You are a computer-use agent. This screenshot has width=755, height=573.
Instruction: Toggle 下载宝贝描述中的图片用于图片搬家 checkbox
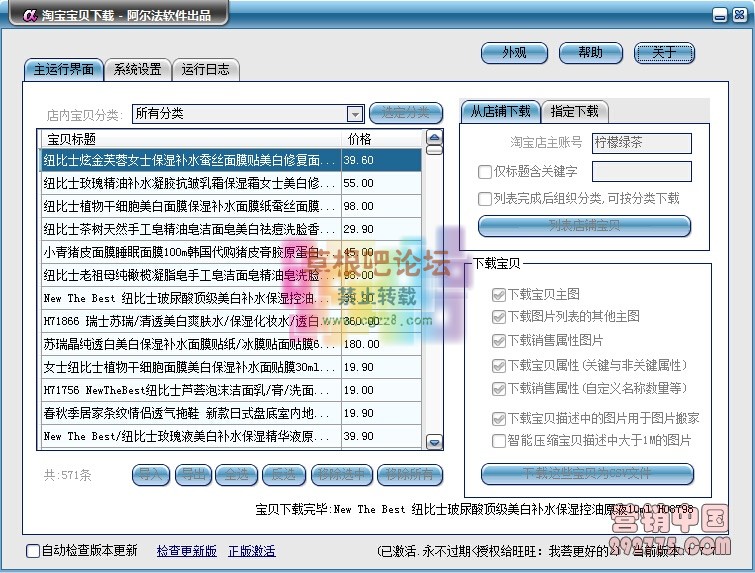tap(499, 418)
